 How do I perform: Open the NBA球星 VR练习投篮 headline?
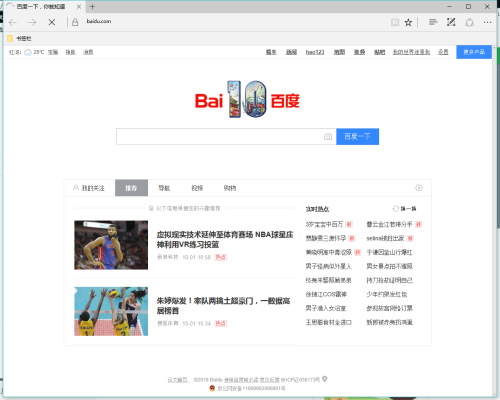tap(225, 240)
